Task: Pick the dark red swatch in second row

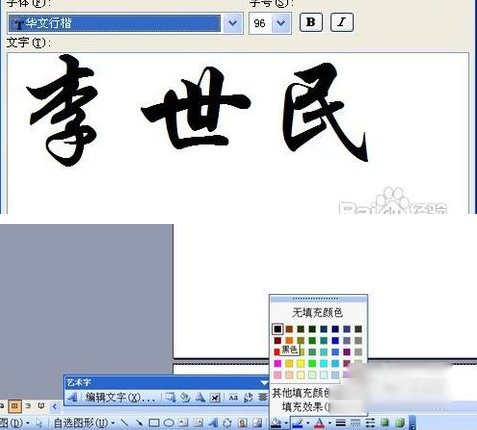Action: [x=277, y=341]
